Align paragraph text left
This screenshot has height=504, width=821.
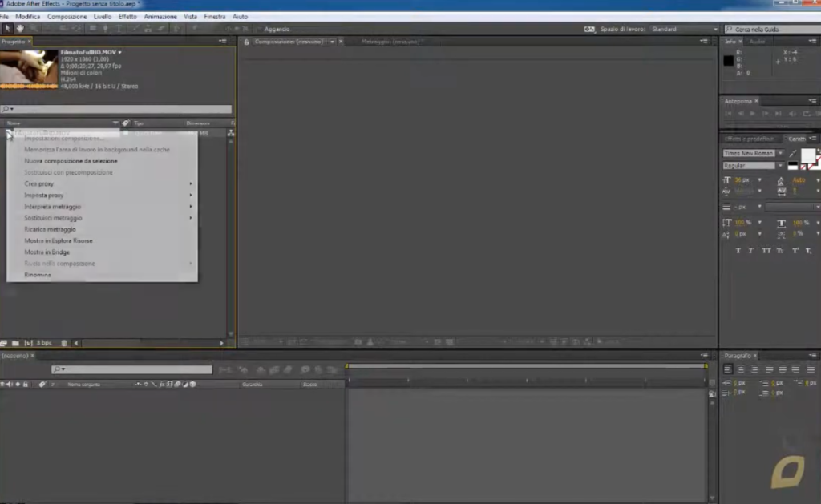point(728,369)
